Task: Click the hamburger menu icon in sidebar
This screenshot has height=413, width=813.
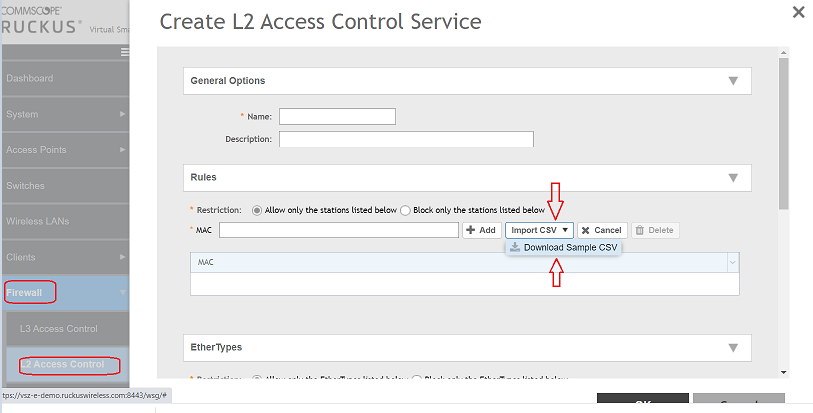Action: [124, 52]
